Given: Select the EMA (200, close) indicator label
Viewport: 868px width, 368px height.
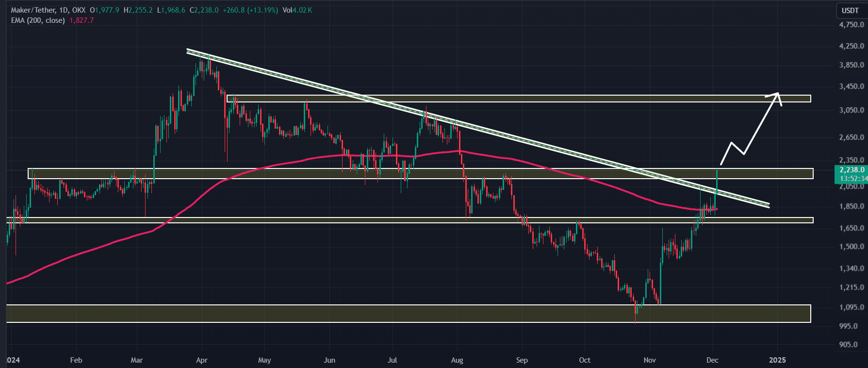Looking at the screenshot, I should tap(38, 20).
